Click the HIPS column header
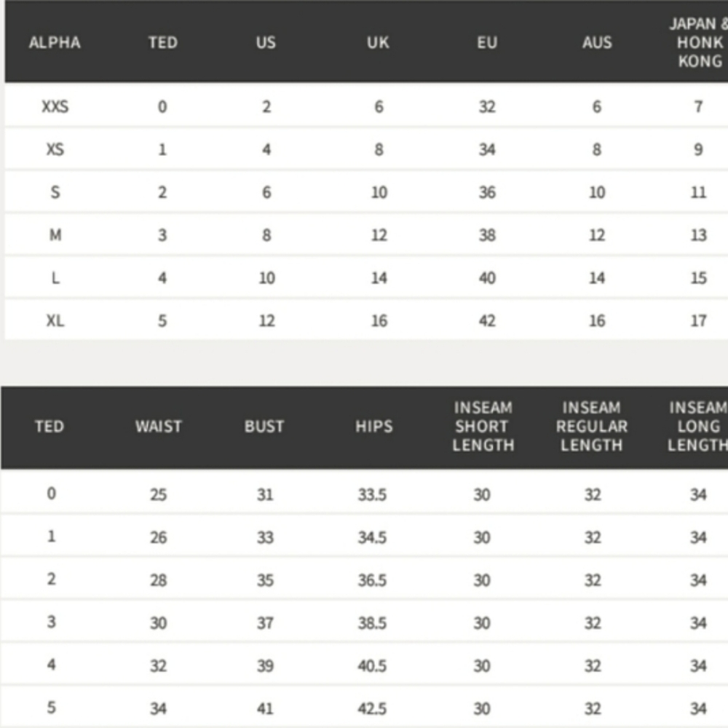Screen dimensions: 728x728 [x=374, y=427]
